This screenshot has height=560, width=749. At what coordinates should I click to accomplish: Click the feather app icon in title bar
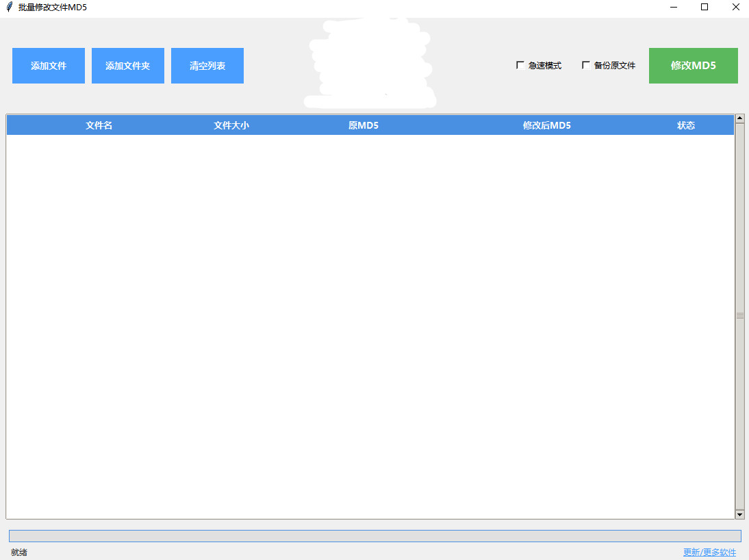click(x=9, y=7)
